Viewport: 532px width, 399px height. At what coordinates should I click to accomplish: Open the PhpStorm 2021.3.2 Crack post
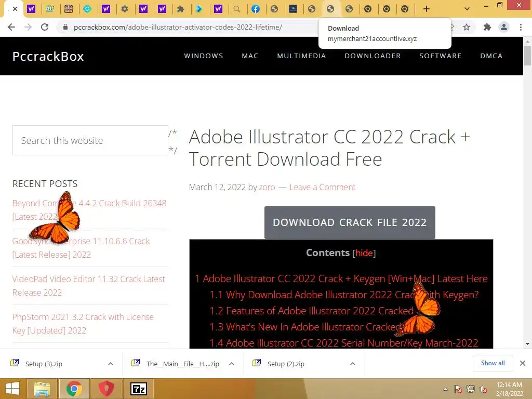coord(83,324)
